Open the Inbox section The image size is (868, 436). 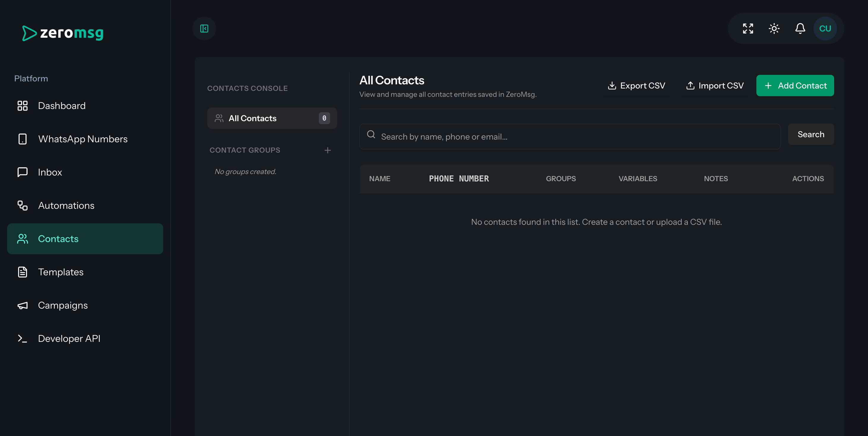tap(85, 172)
